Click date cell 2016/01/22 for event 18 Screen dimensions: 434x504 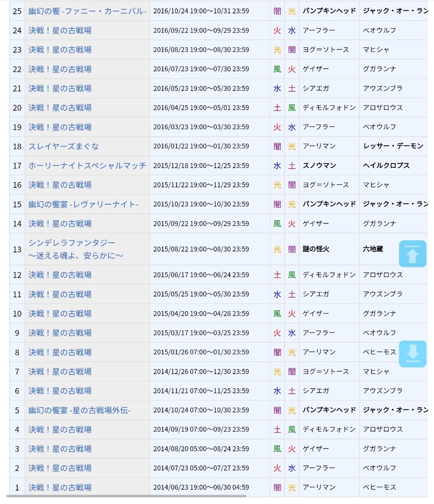[201, 146]
